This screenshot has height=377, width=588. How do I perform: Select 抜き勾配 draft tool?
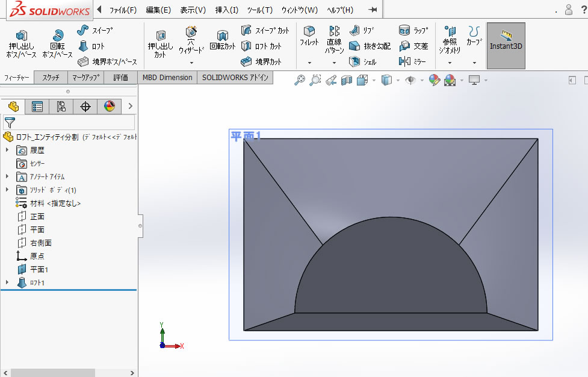370,46
